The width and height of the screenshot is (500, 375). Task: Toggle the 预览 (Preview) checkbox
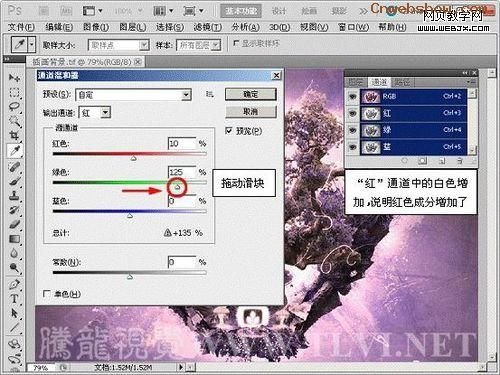[x=229, y=131]
